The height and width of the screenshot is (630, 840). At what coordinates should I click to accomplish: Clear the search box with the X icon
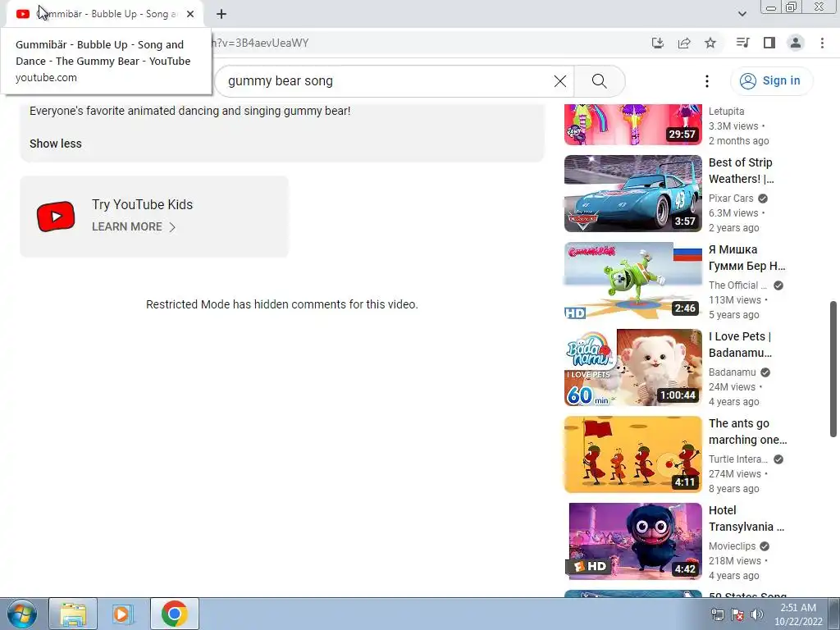pos(559,81)
